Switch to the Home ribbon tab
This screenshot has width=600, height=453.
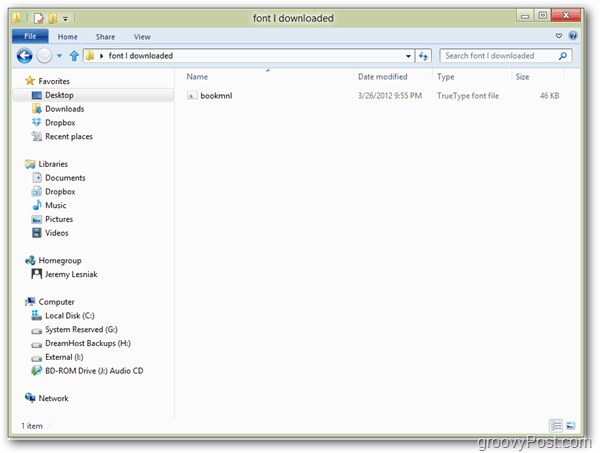(x=67, y=37)
